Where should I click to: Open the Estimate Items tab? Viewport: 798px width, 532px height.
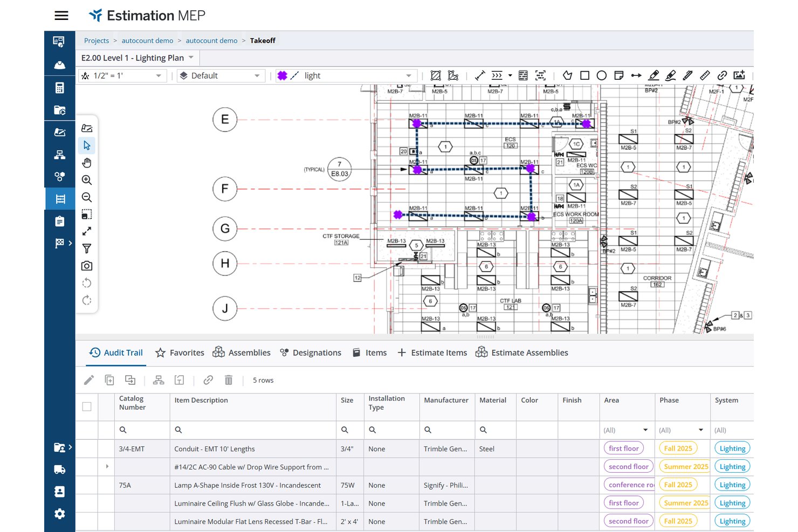coord(432,353)
